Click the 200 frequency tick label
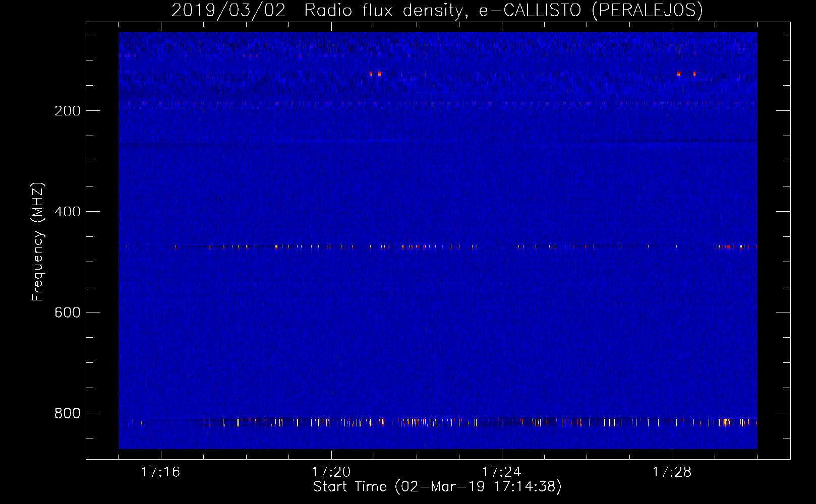The height and width of the screenshot is (504, 816). click(68, 111)
